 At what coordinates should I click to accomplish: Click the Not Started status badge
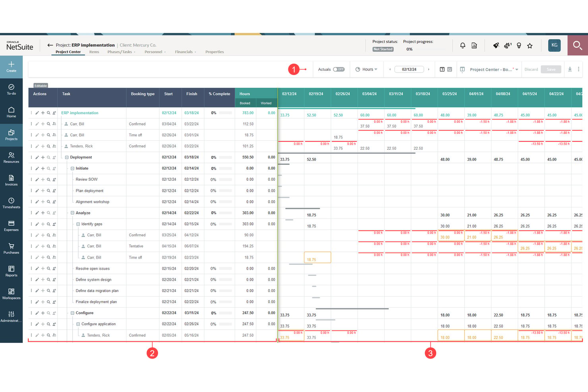383,49
